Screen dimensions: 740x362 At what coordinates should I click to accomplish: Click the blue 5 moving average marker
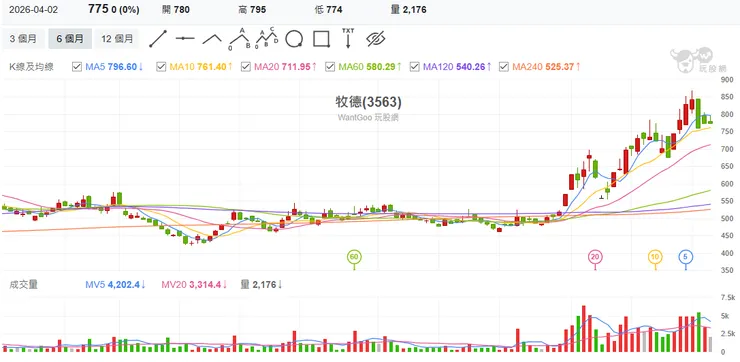pyautogui.click(x=686, y=257)
